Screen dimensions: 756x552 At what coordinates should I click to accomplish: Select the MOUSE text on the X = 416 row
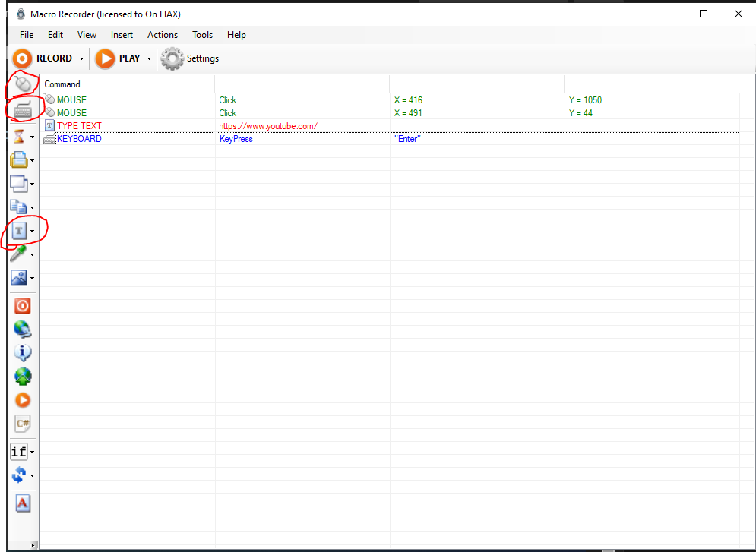point(72,99)
